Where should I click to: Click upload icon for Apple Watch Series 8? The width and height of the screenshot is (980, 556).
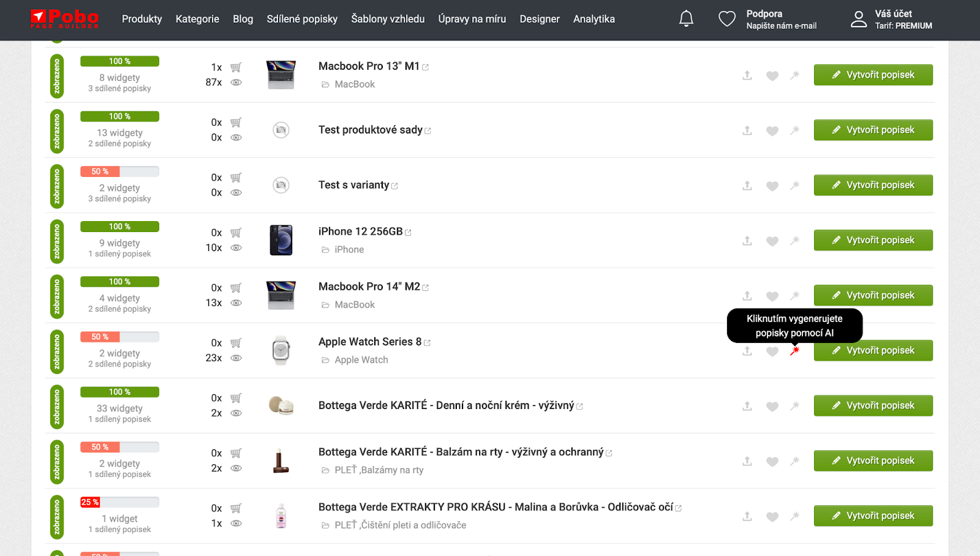tap(747, 351)
